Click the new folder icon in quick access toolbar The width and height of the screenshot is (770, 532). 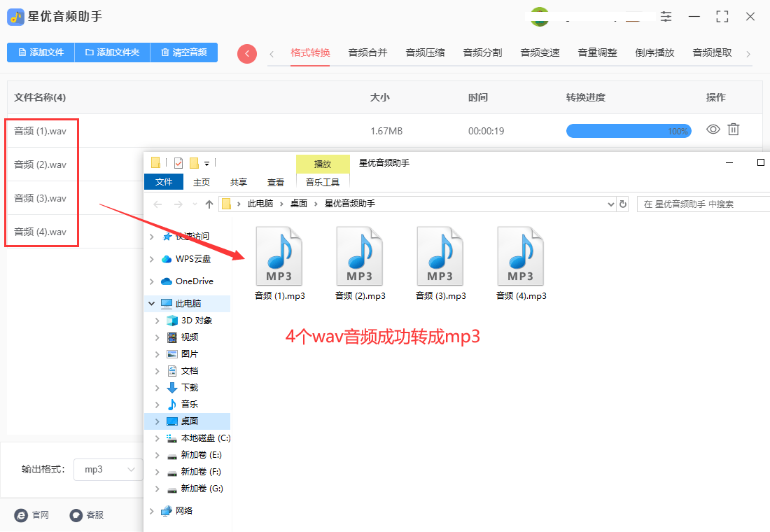click(x=194, y=162)
